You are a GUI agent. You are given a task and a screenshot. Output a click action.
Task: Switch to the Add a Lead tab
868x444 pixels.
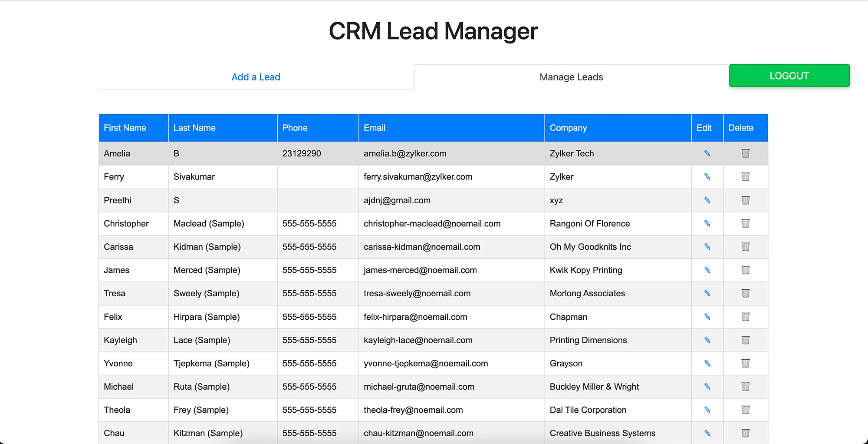pyautogui.click(x=256, y=77)
